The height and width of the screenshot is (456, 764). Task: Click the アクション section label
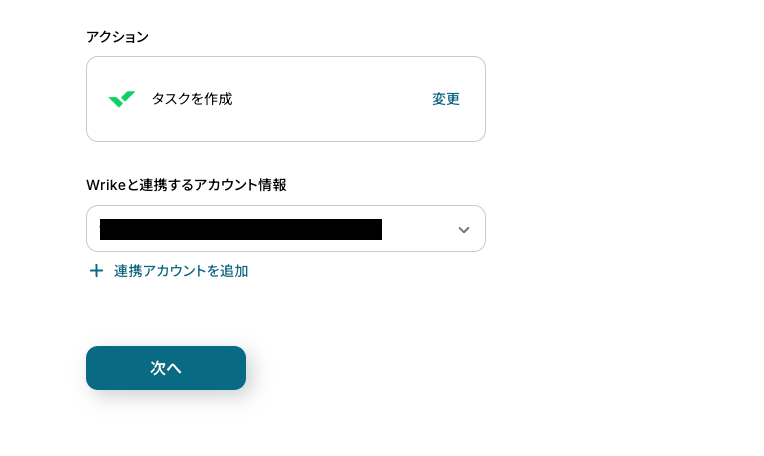click(x=117, y=37)
